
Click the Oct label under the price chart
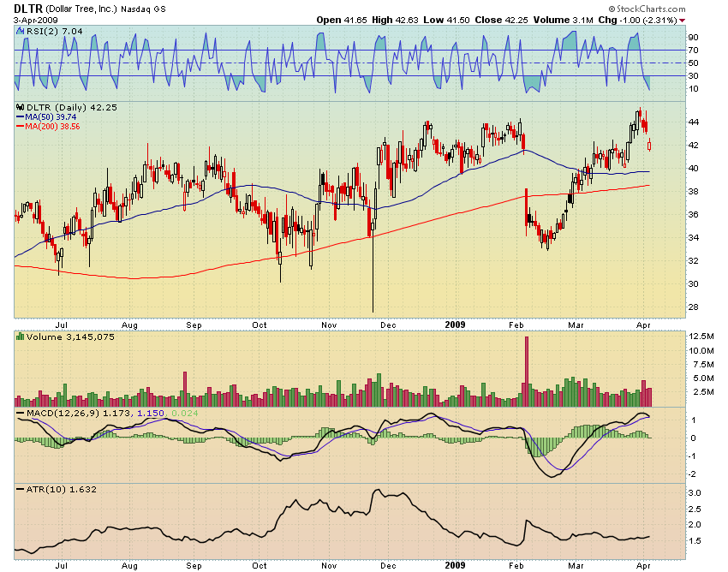coord(260,325)
